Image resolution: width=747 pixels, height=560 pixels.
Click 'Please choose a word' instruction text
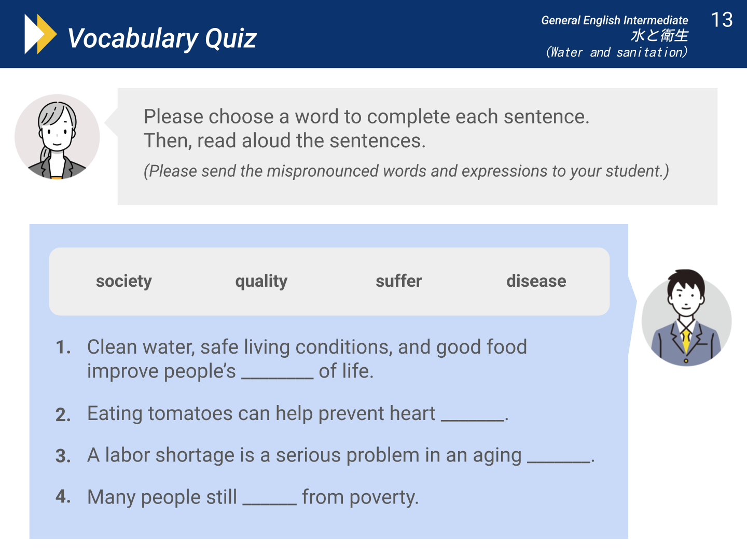click(366, 117)
